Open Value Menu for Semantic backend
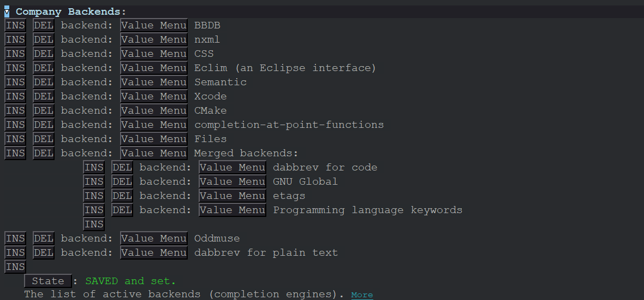The width and height of the screenshot is (644, 300). (x=153, y=82)
